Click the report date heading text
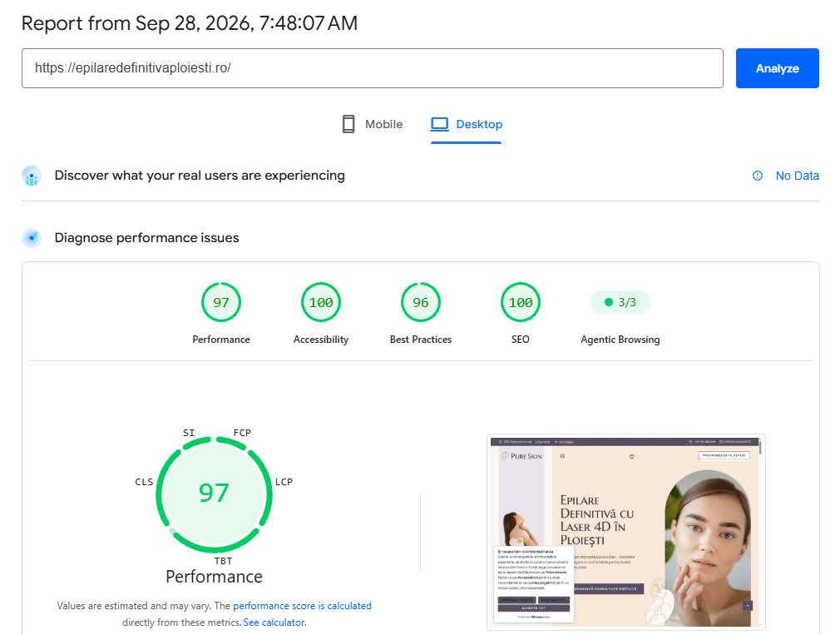This screenshot has height=635, width=840. (x=190, y=23)
